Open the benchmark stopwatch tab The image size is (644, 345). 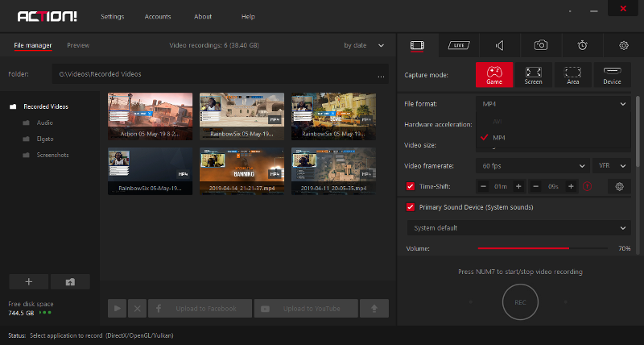(x=582, y=45)
